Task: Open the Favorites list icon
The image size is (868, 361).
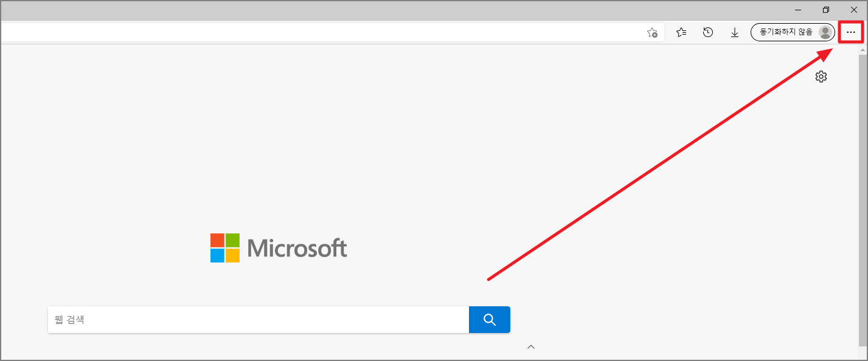Action: coord(681,32)
